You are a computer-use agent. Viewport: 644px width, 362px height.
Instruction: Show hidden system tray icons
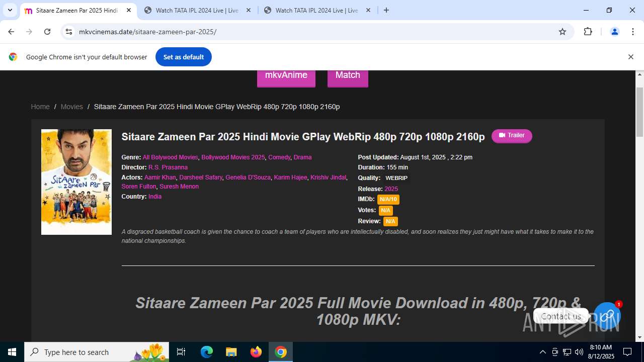click(x=542, y=352)
